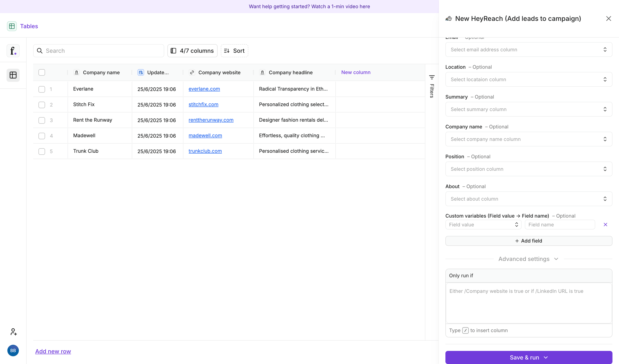Image resolution: width=619 pixels, height=364 pixels.
Task: Click the f. workspace logo in sidebar
Action: click(x=13, y=51)
